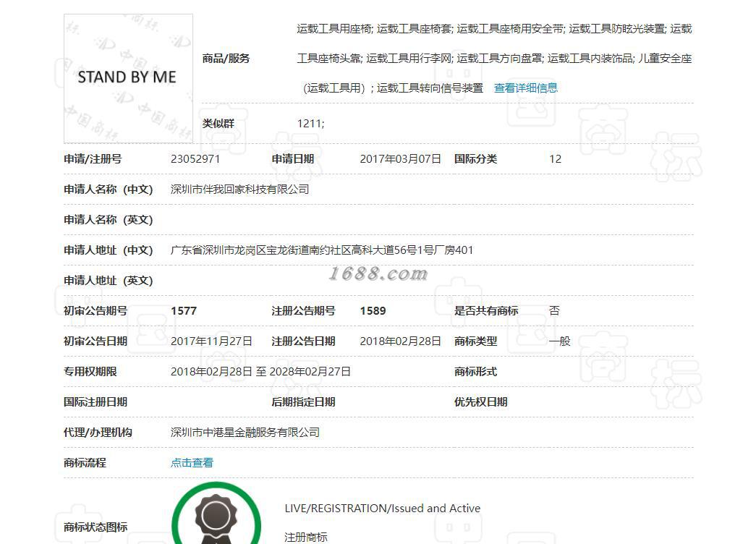Click the 后期指定日期 label
The image size is (756, 544).
coord(303,402)
